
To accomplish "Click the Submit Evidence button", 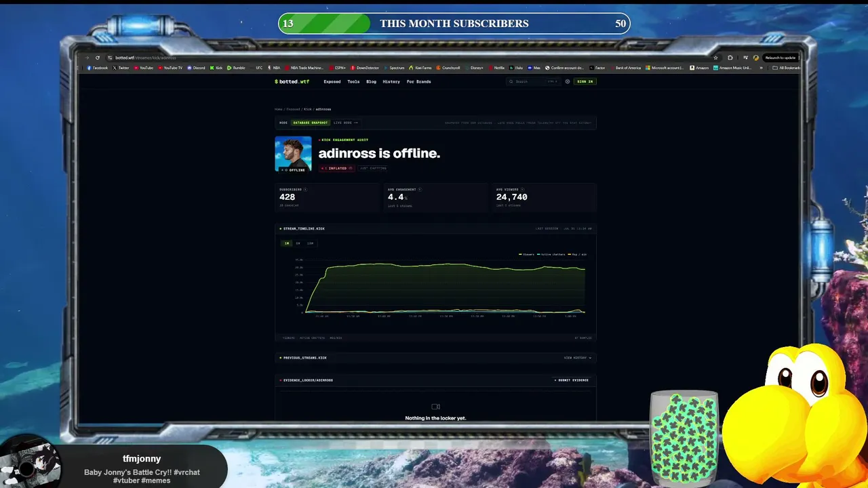I will 572,380.
